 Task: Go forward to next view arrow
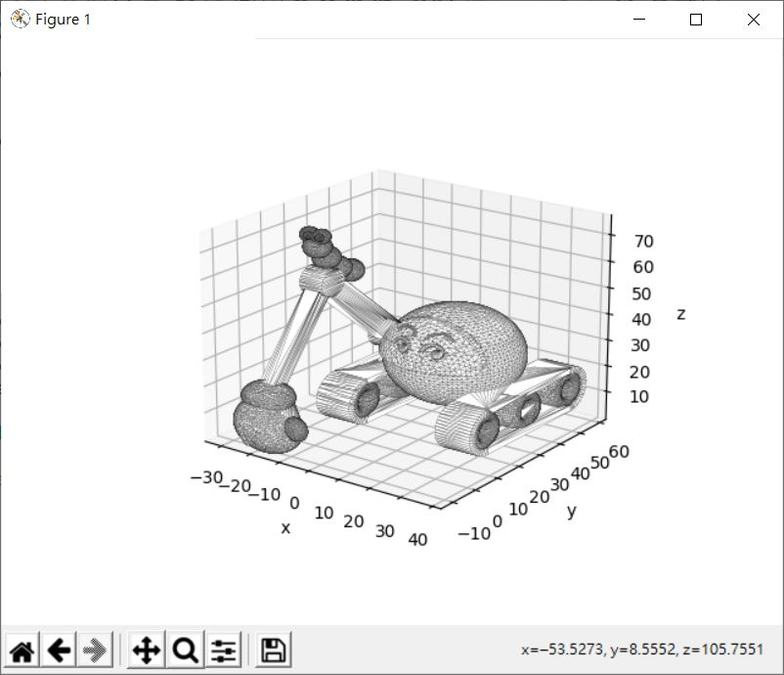pyautogui.click(x=95, y=650)
